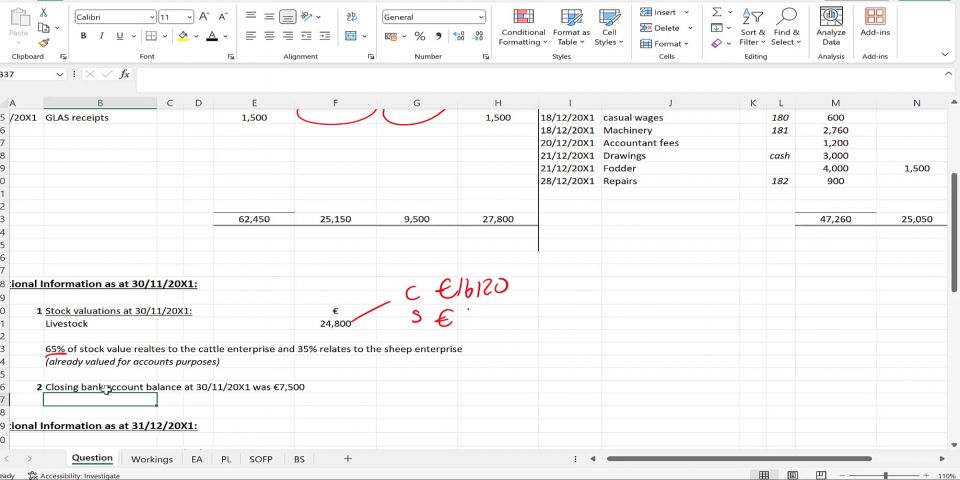This screenshot has height=480, width=960.
Task: Select the Question sheet tab
Action: point(92,458)
